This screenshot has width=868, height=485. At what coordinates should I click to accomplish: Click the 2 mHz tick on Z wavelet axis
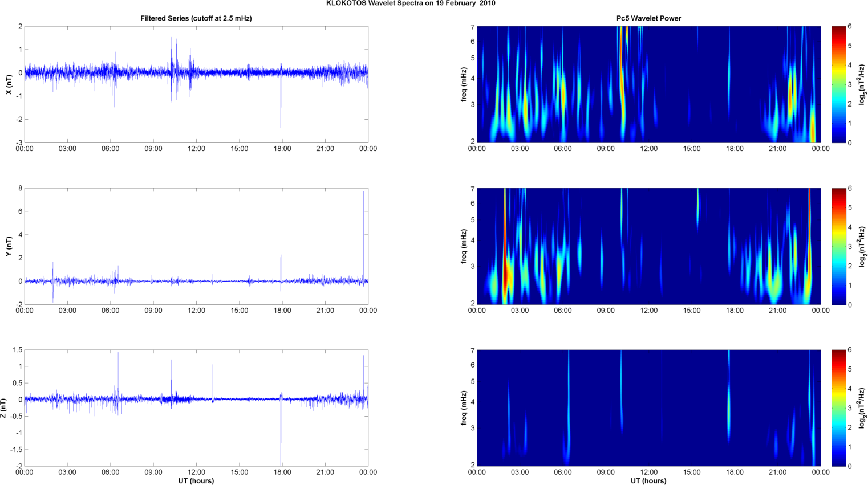(x=473, y=464)
